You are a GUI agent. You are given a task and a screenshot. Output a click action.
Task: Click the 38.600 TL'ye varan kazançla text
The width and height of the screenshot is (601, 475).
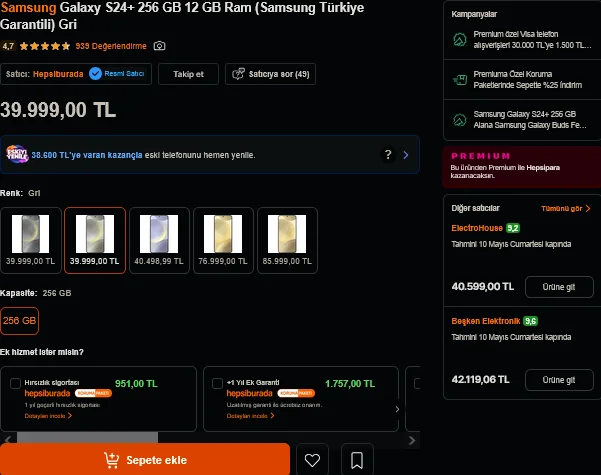click(87, 155)
